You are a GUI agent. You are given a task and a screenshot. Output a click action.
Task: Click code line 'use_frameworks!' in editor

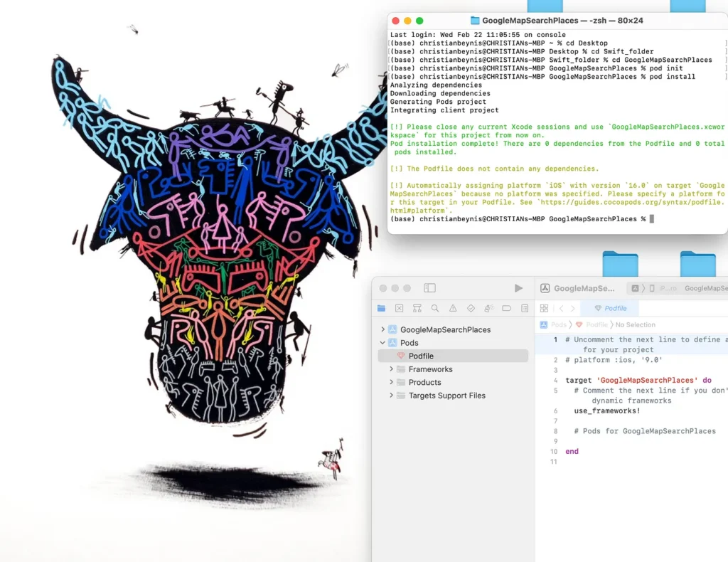pyautogui.click(x=607, y=410)
